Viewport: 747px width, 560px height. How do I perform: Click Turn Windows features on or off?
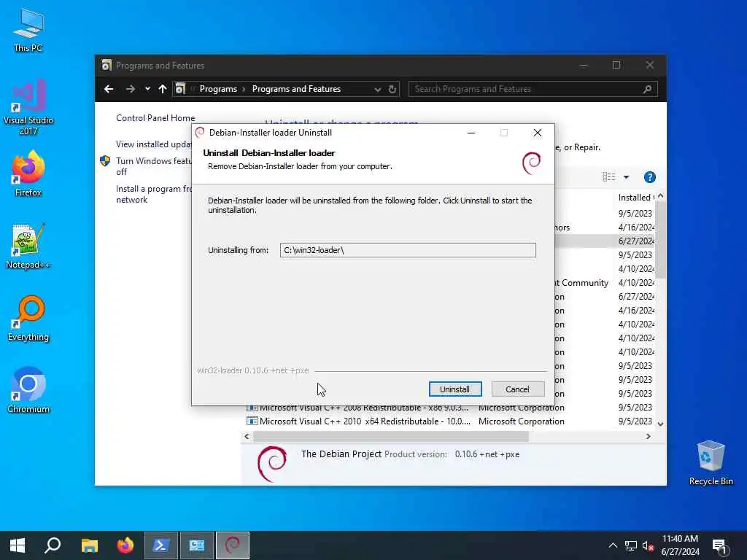(153, 166)
